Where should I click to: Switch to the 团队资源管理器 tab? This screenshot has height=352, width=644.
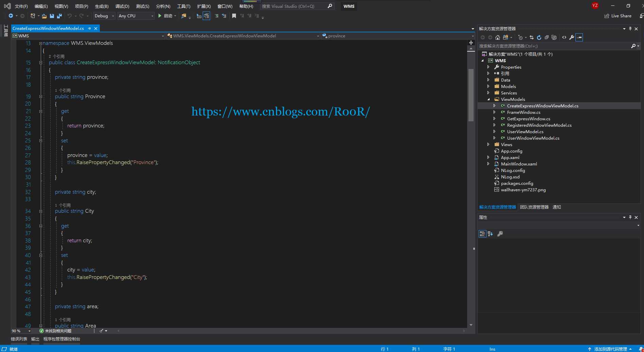(x=534, y=207)
